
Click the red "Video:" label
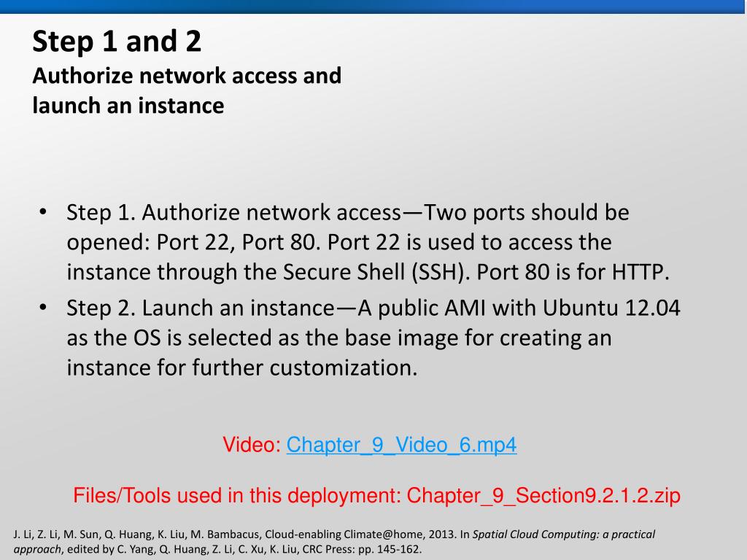click(252, 445)
